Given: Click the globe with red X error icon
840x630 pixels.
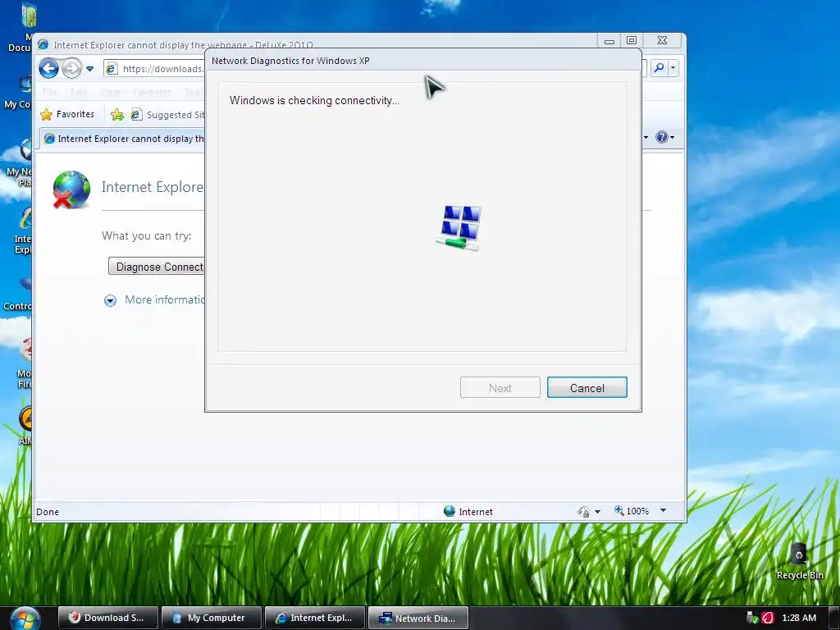Looking at the screenshot, I should point(72,189).
